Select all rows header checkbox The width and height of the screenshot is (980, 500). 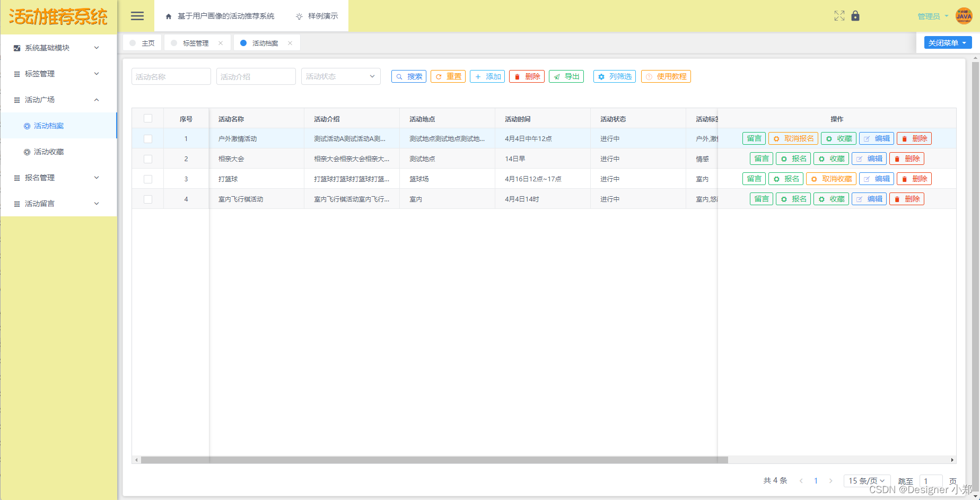148,119
